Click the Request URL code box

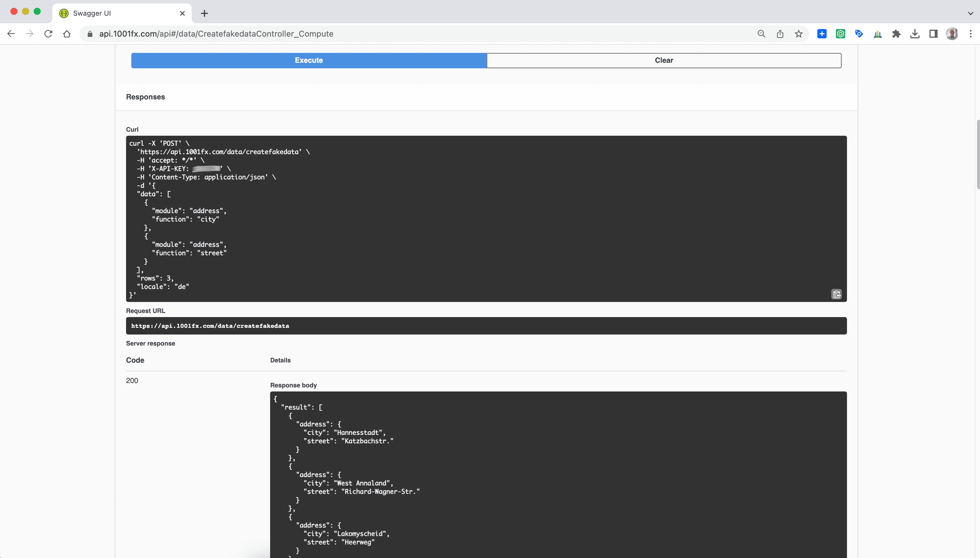pyautogui.click(x=486, y=326)
